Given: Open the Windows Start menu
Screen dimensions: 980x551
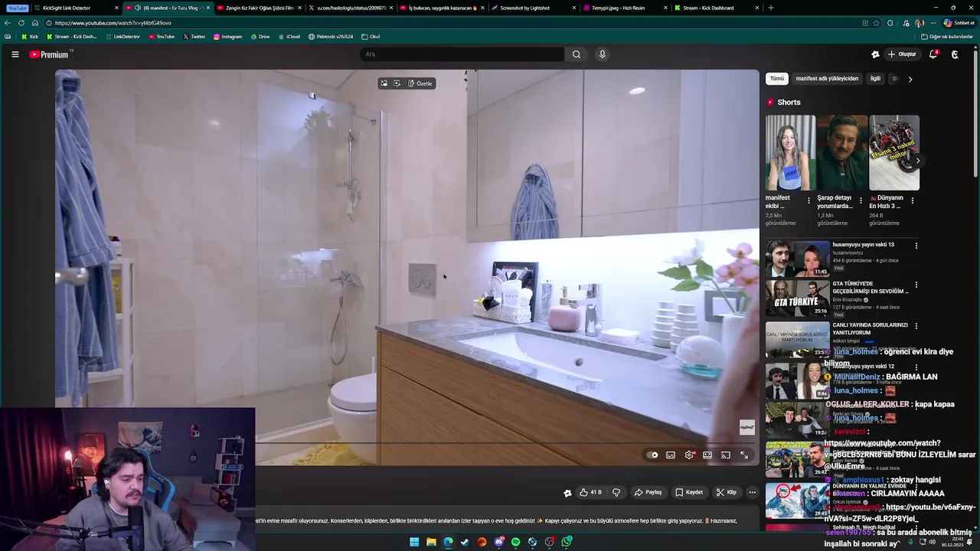Looking at the screenshot, I should pyautogui.click(x=414, y=542).
